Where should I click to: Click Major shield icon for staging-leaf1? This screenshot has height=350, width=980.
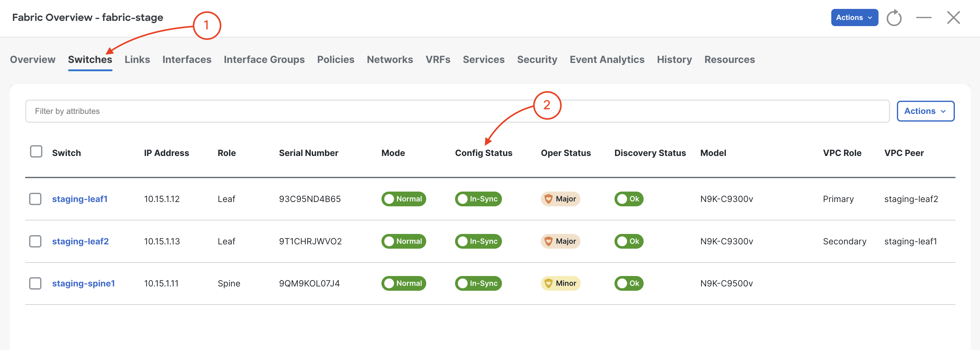(x=548, y=199)
